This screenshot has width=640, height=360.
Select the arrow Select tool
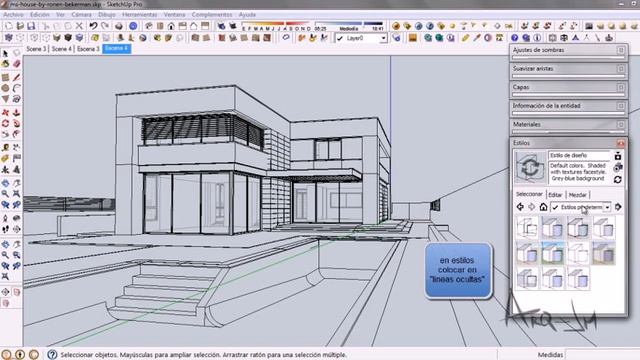[5, 53]
